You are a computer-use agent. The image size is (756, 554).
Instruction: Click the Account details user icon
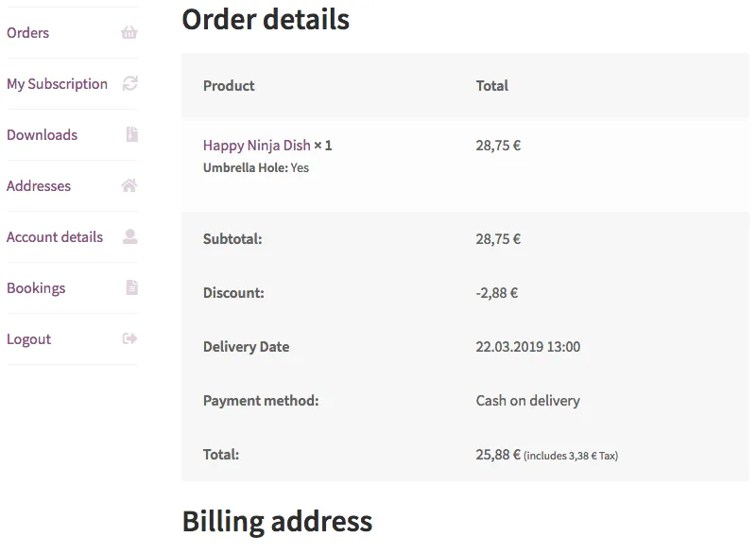pos(130,237)
